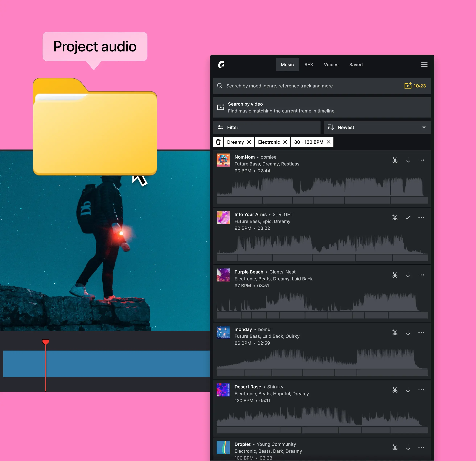Viewport: 476px width, 461px height.
Task: Switch to the SFX tab
Action: click(x=309, y=65)
